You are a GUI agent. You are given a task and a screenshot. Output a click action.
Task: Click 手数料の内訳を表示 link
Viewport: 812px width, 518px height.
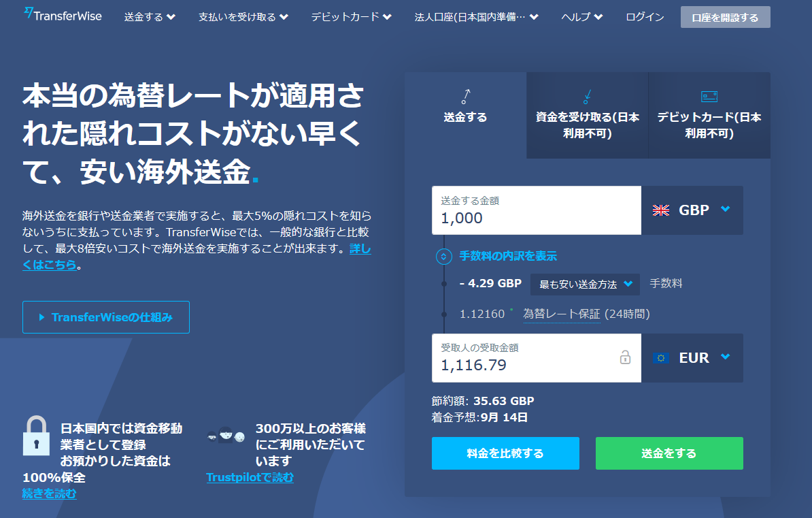[508, 256]
